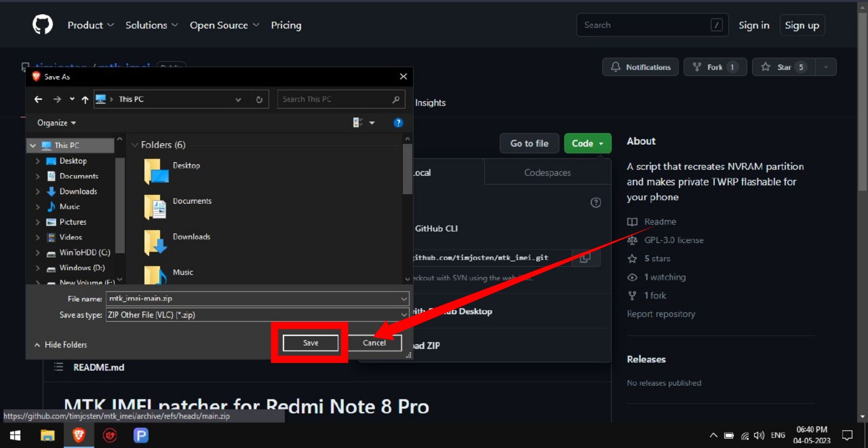Open the Readme link

[660, 222]
